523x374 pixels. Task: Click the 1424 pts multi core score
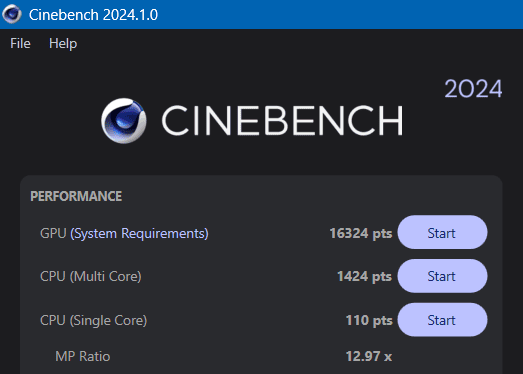pos(364,277)
